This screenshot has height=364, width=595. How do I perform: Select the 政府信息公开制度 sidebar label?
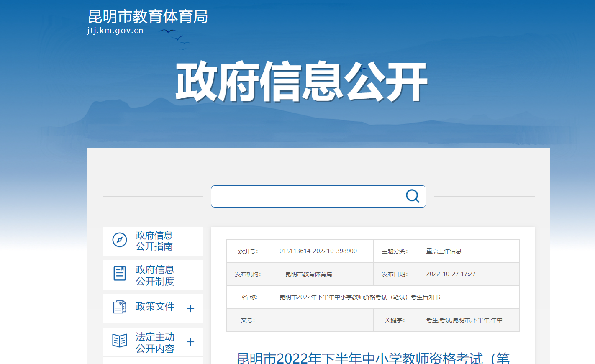point(155,275)
